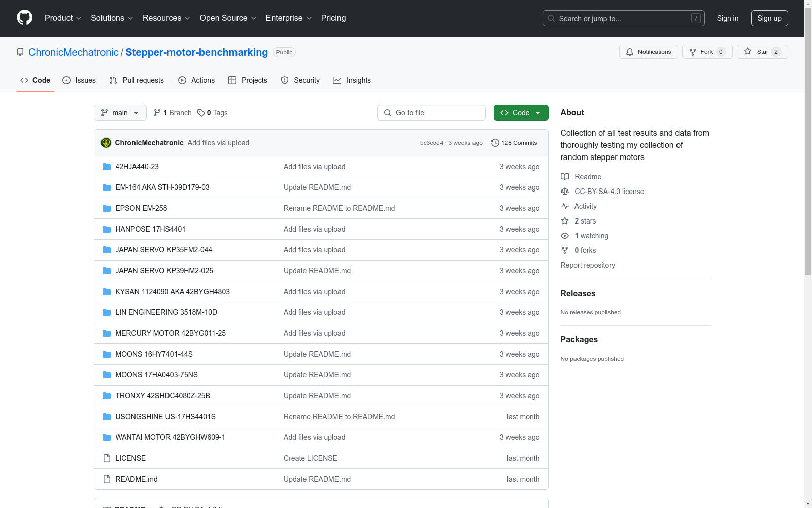Switch to the Security tab
The height and width of the screenshot is (508, 812).
pyautogui.click(x=300, y=80)
